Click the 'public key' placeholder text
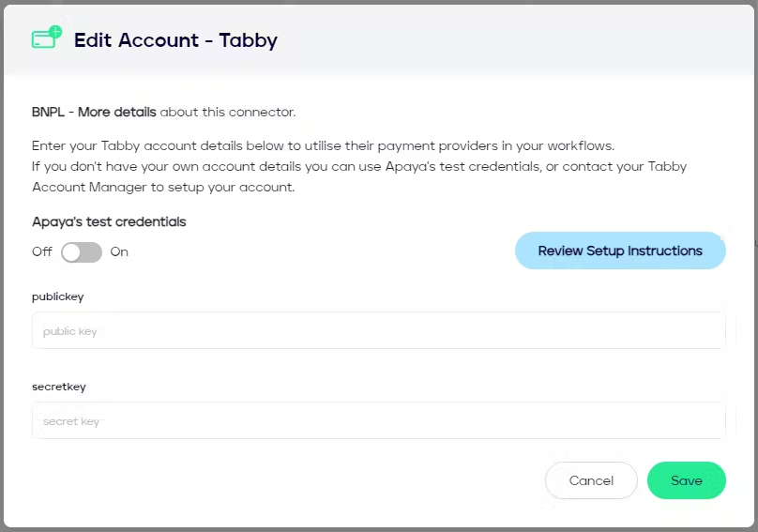The height and width of the screenshot is (532, 758). [x=70, y=331]
